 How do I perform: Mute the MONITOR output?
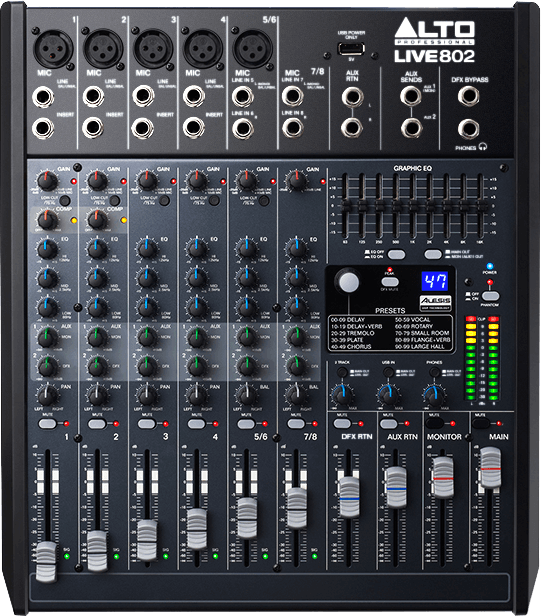(x=435, y=424)
